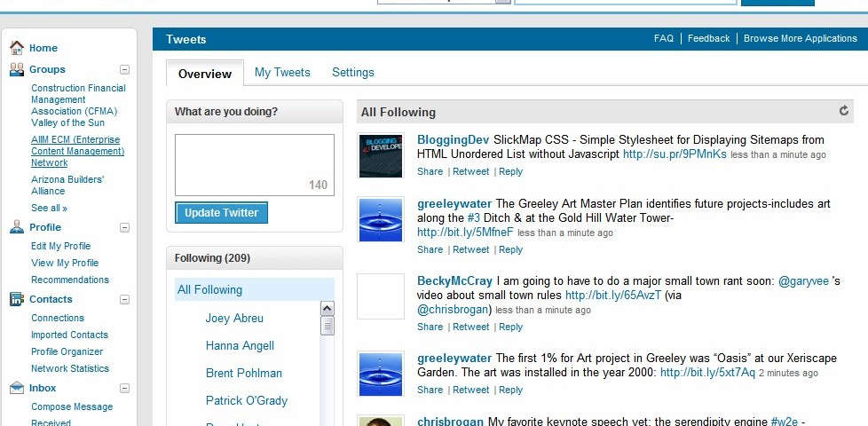The width and height of the screenshot is (868, 426).
Task: Go to Home in sidebar
Action: point(43,48)
